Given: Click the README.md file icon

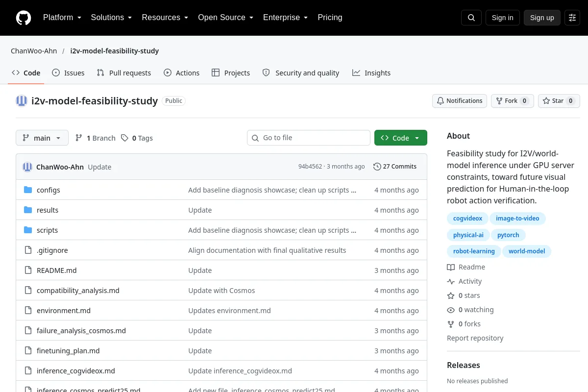Looking at the screenshot, I should [x=28, y=270].
